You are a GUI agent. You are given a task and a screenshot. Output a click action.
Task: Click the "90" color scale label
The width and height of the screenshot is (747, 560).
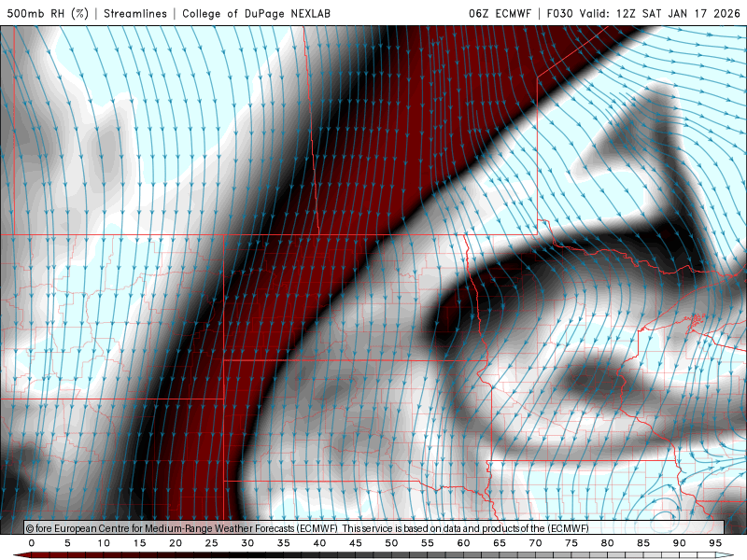coord(679,543)
